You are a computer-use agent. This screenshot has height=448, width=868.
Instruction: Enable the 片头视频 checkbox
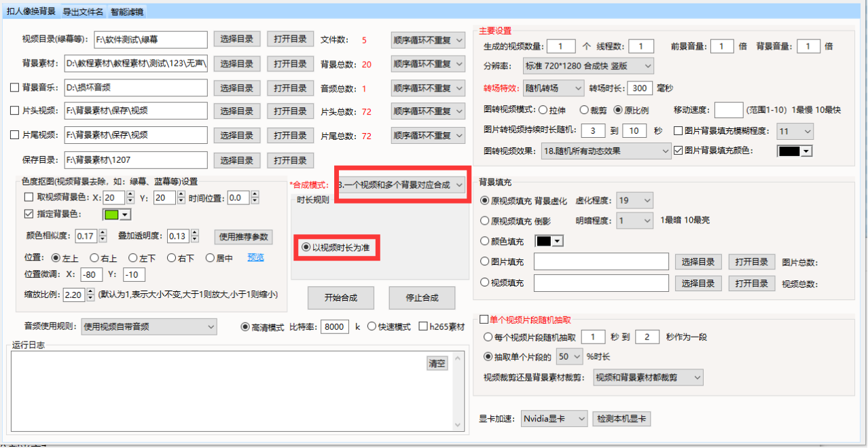pyautogui.click(x=14, y=111)
